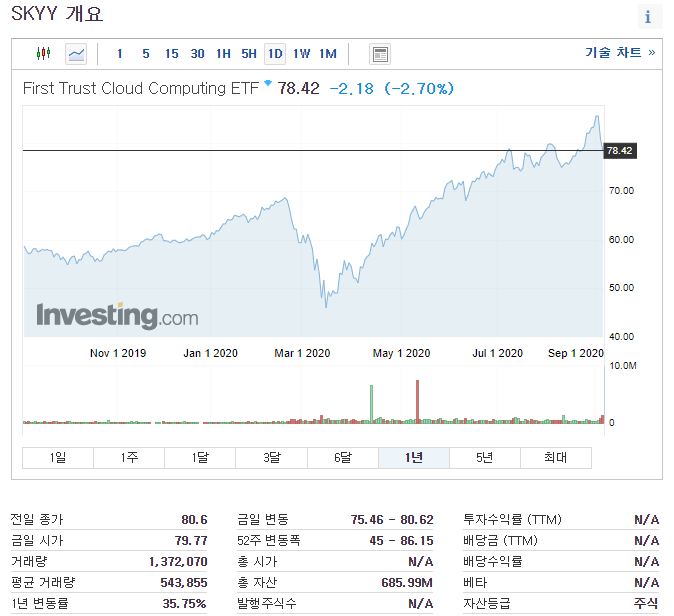This screenshot has height=616, width=674.
Task: Show the 1달 range
Action: 200,457
